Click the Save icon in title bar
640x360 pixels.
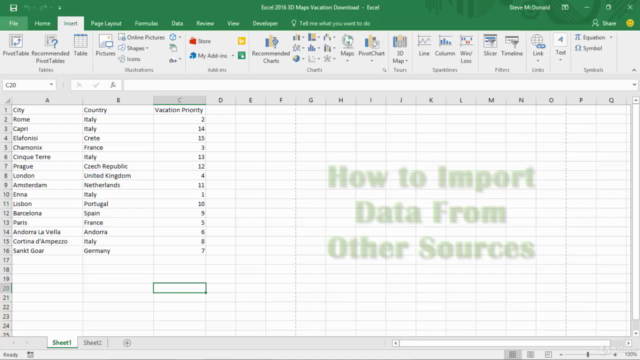[x=13, y=8]
